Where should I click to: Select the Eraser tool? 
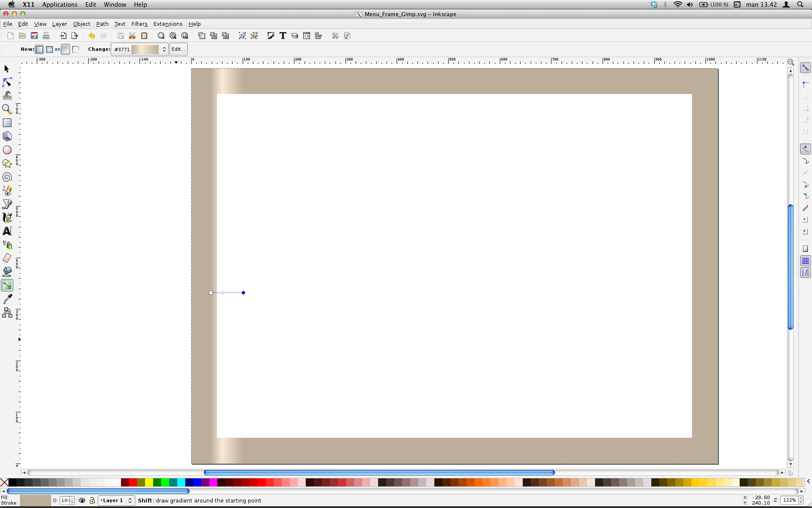7,258
